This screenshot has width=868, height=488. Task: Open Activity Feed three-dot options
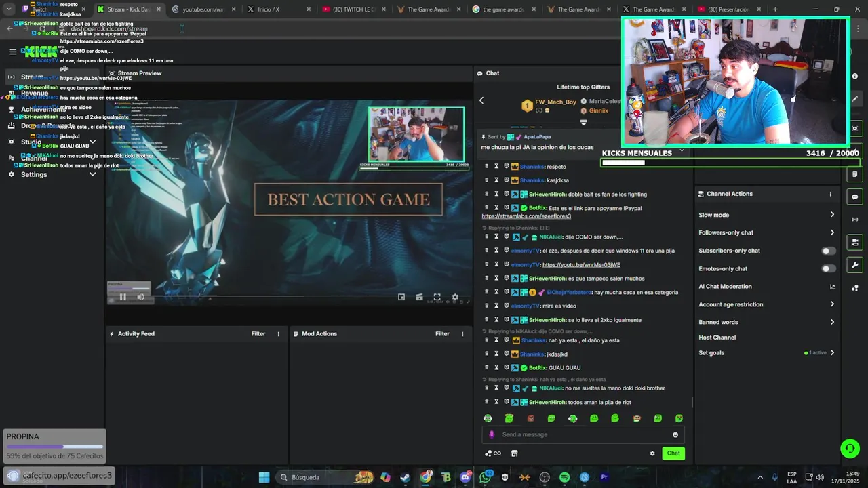(278, 334)
